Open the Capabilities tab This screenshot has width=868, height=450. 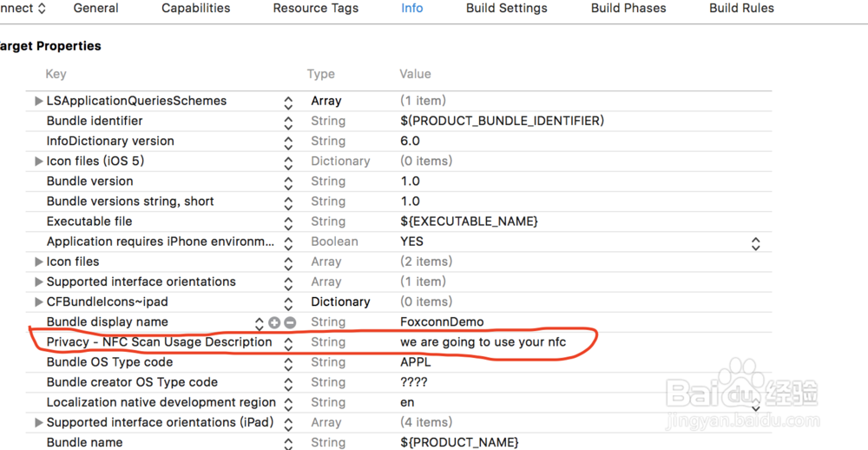click(196, 9)
